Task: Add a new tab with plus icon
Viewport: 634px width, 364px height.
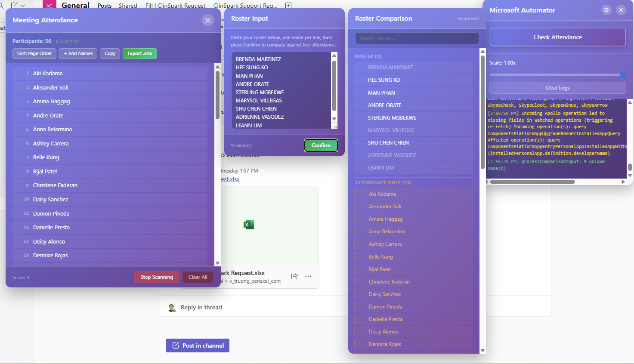Action: coord(289,6)
